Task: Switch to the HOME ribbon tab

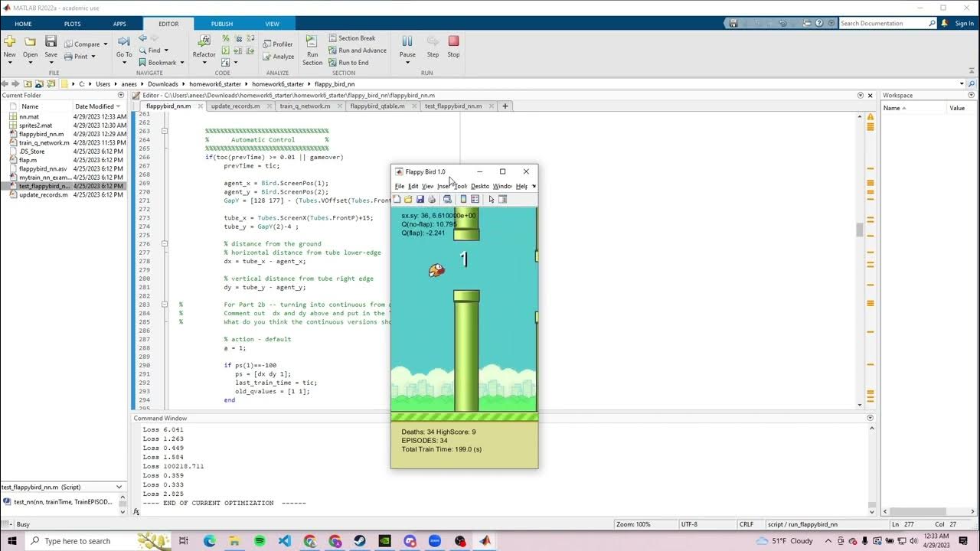Action: point(23,24)
